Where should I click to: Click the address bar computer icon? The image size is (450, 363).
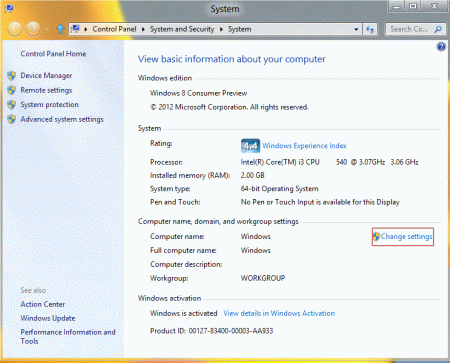tap(76, 29)
